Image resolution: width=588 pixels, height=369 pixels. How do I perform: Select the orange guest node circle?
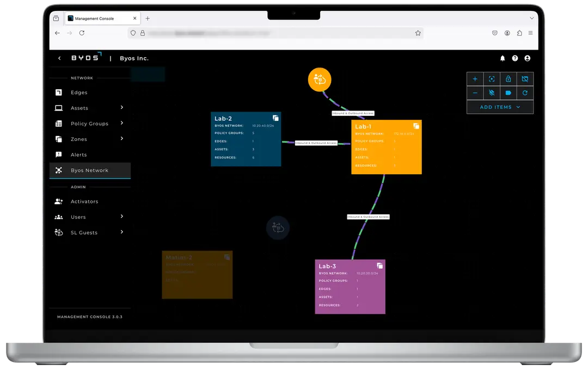[x=320, y=79]
